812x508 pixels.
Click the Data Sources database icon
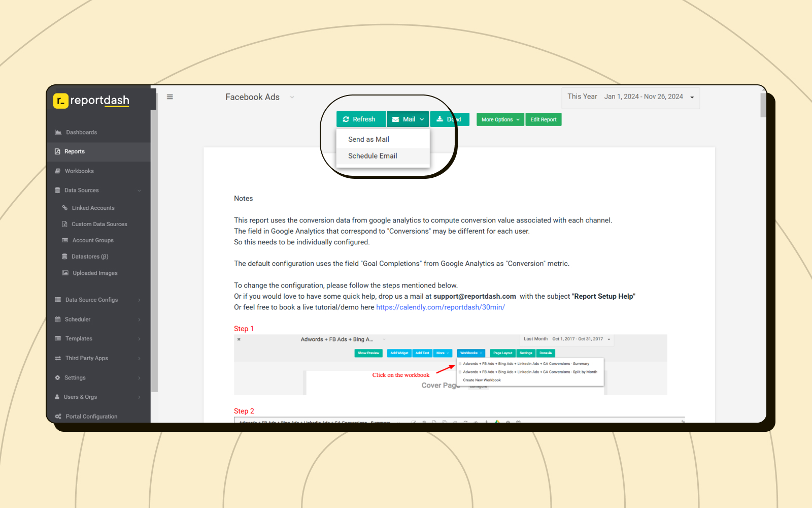(x=57, y=190)
